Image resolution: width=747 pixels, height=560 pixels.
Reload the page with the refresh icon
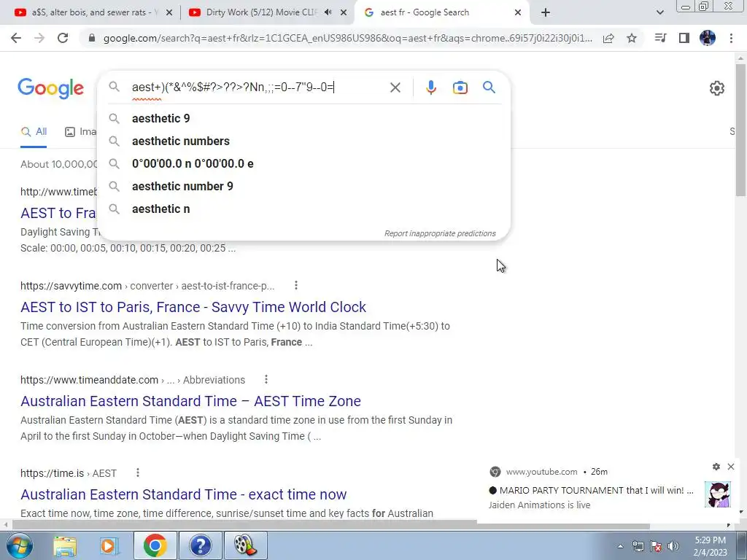coord(63,38)
